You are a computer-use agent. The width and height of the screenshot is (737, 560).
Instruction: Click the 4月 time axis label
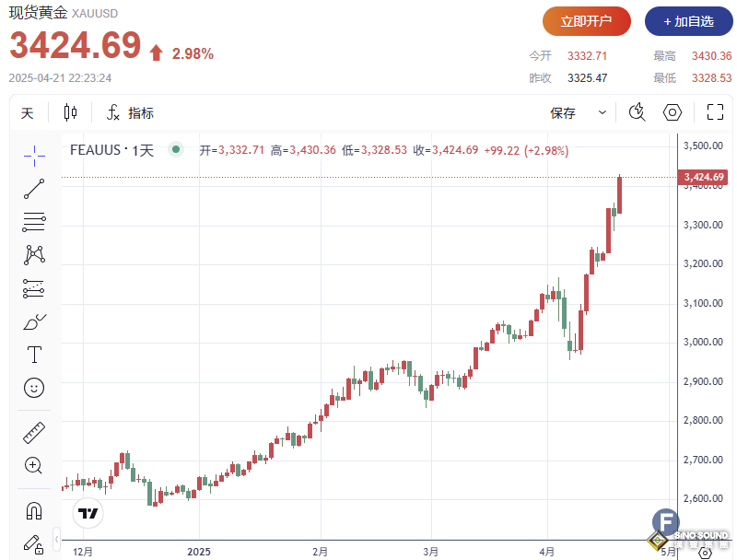pyautogui.click(x=547, y=552)
